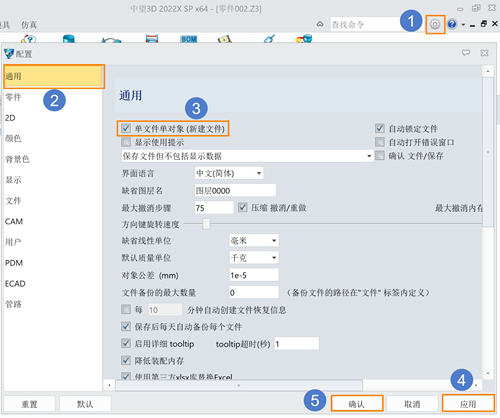
Task: Select the 文件 category
Action: pos(53,201)
